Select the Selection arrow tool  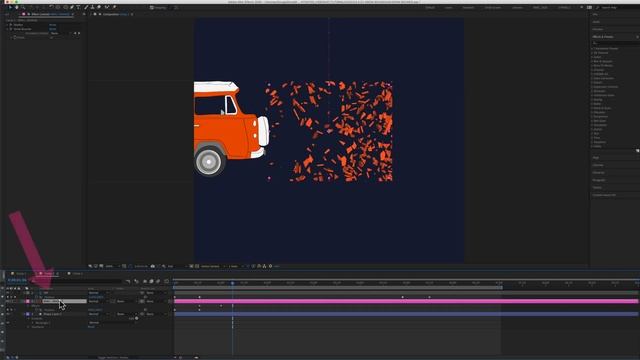pos(10,7)
